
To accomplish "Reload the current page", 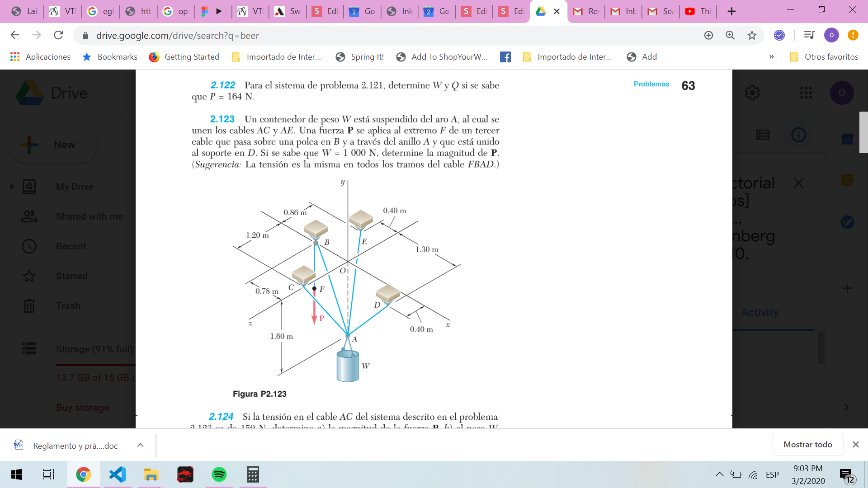I will pyautogui.click(x=58, y=35).
